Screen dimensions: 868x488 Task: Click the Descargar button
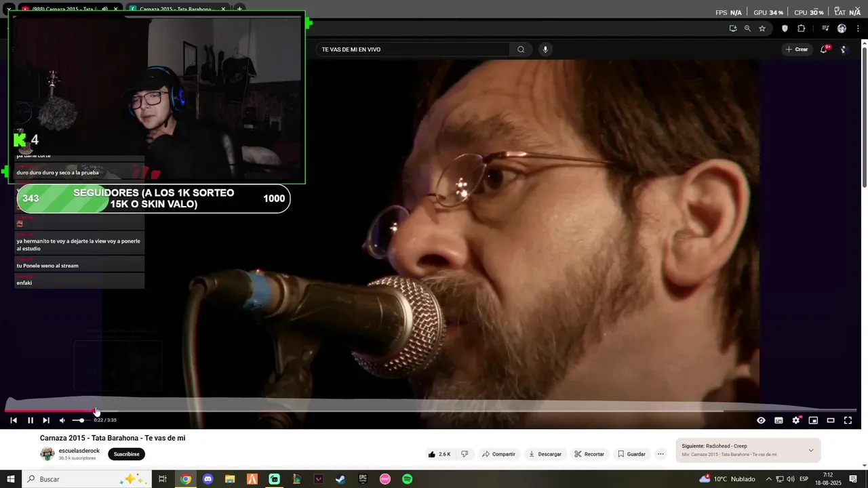pyautogui.click(x=545, y=454)
